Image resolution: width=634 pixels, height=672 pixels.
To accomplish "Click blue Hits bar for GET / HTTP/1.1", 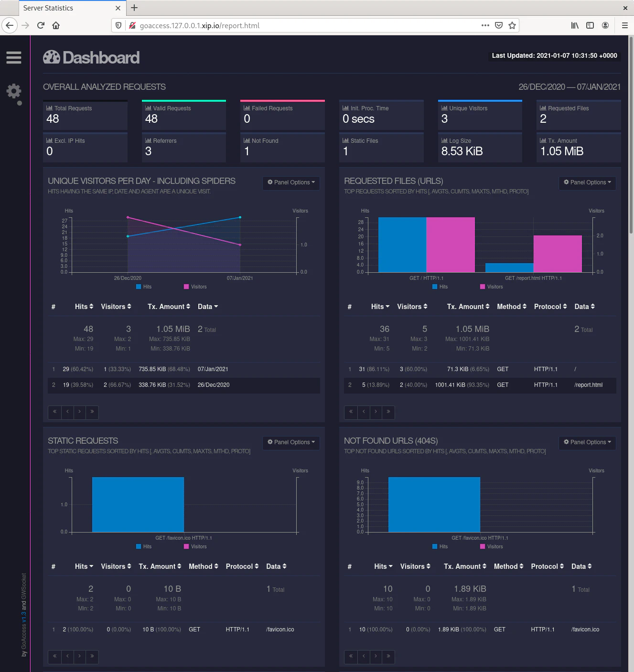I will coord(402,245).
